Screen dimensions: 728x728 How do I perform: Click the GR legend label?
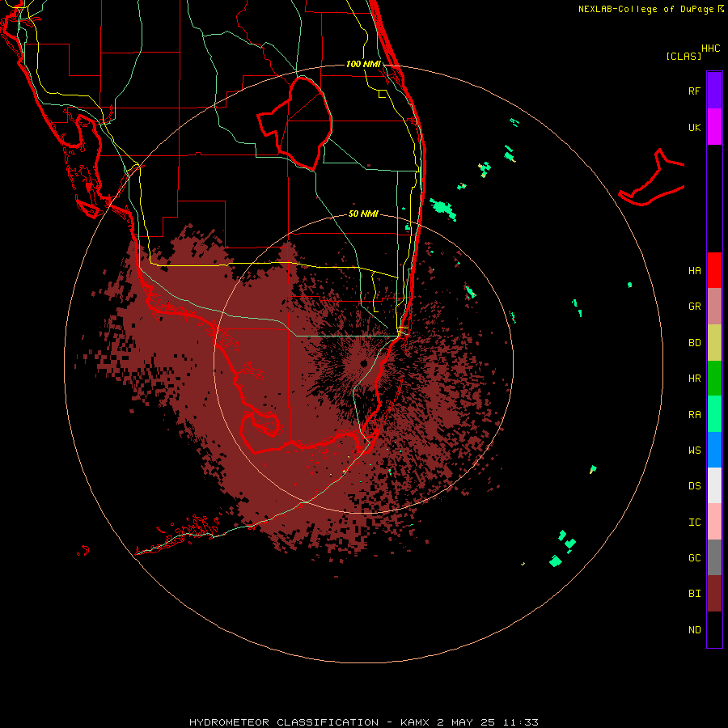(694, 306)
